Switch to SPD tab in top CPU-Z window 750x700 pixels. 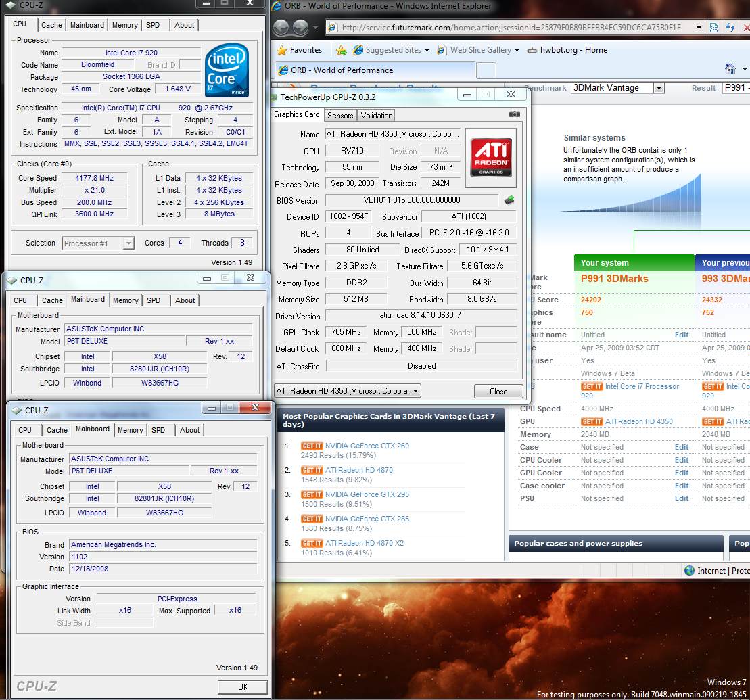pyautogui.click(x=153, y=25)
